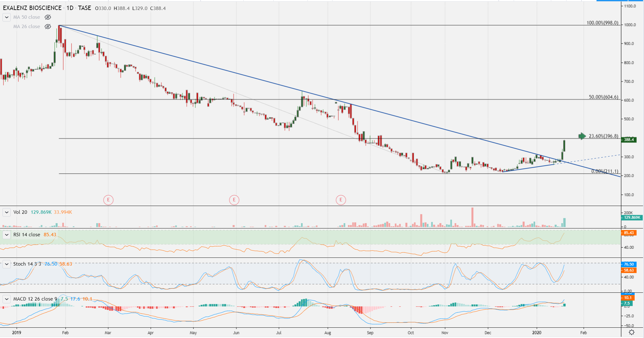This screenshot has height=338, width=644.
Task: Select the green arrow at 23.60% level
Action: 582,136
